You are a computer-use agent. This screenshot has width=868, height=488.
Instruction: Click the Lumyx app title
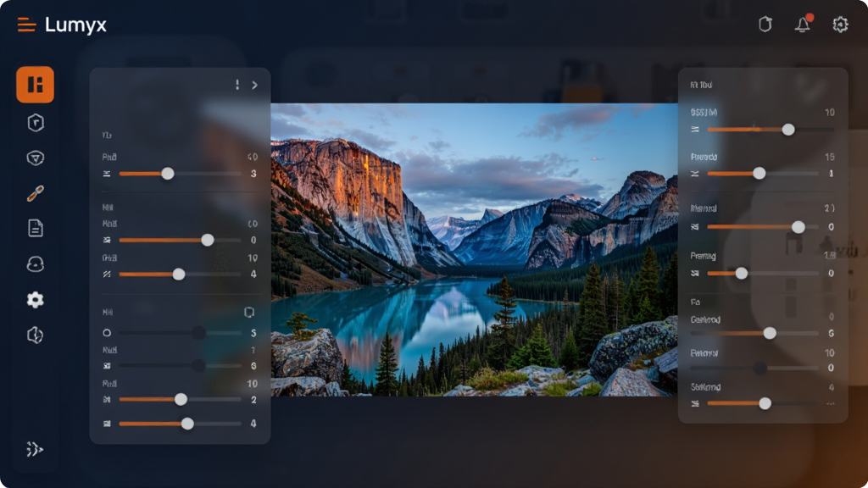point(75,25)
